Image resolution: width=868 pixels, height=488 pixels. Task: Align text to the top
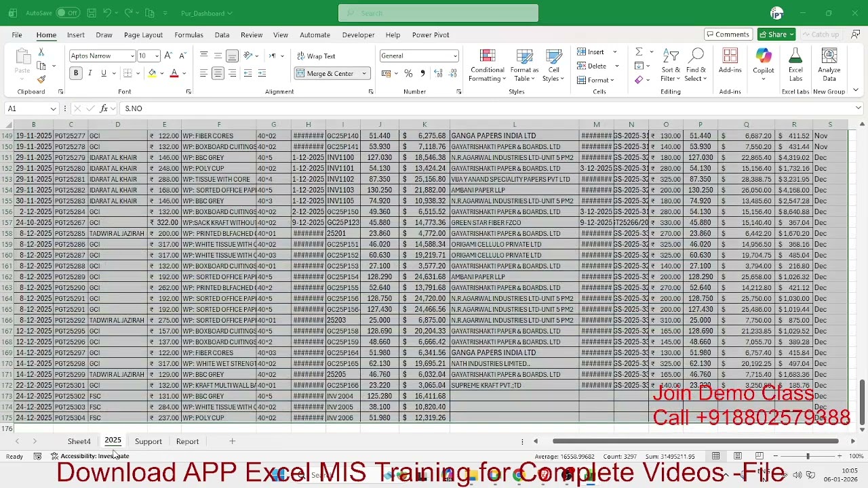coord(203,56)
